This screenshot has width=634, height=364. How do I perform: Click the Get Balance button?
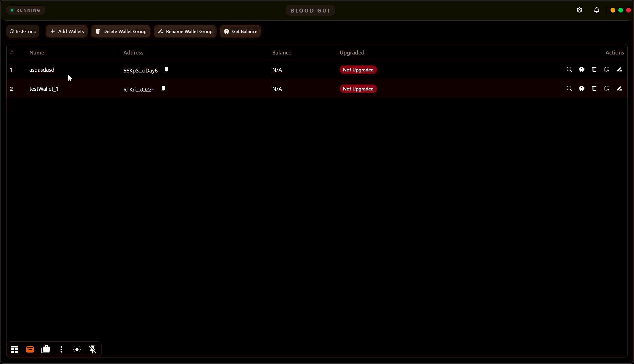(240, 31)
